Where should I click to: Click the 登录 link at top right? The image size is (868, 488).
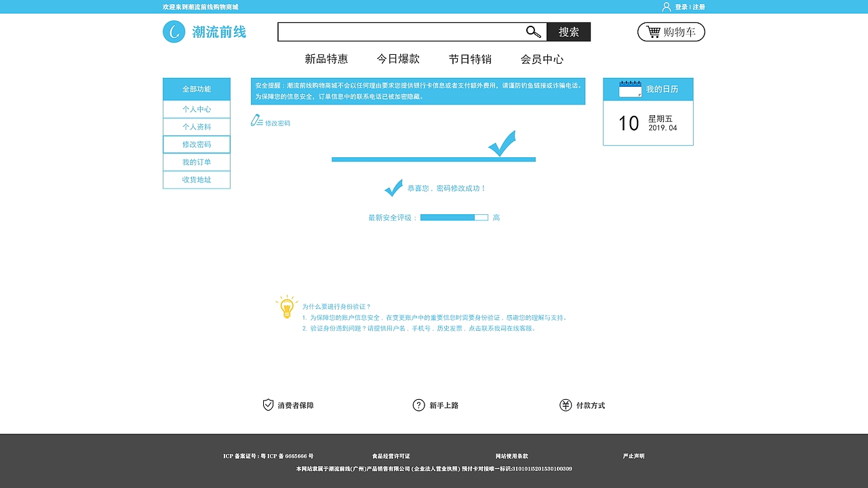click(679, 7)
